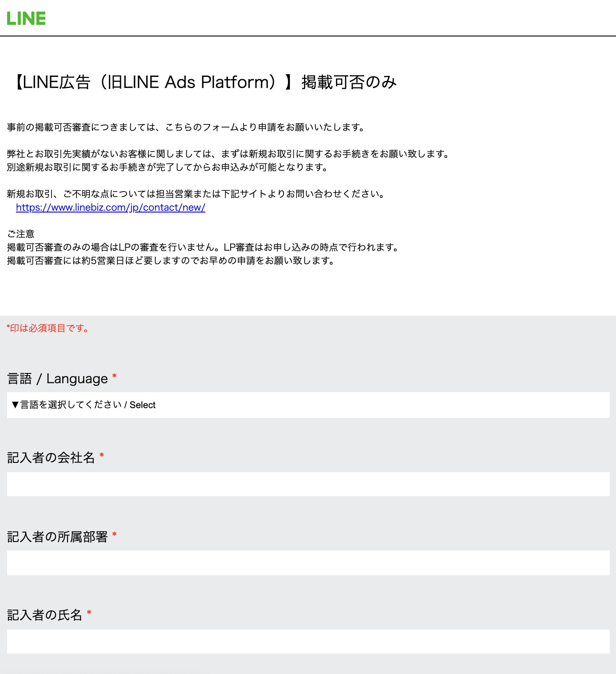This screenshot has width=616, height=674.
Task: Click the LINE logo
Action: (x=27, y=18)
